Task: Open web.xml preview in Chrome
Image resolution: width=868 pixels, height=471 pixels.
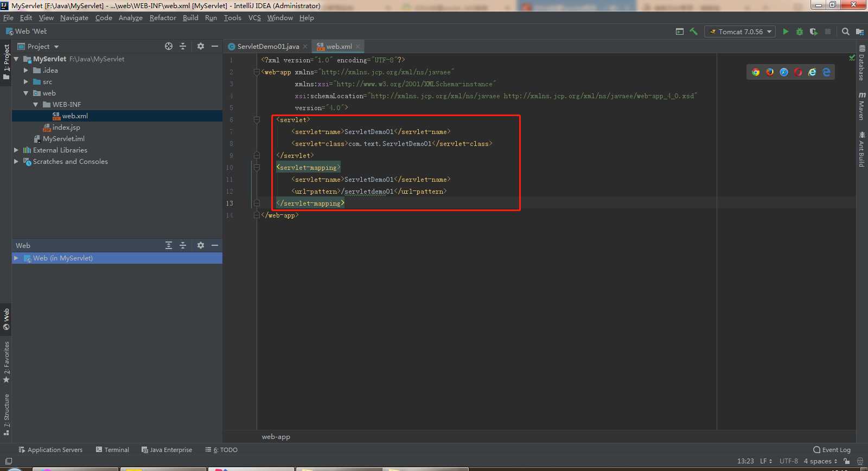Action: pos(756,72)
